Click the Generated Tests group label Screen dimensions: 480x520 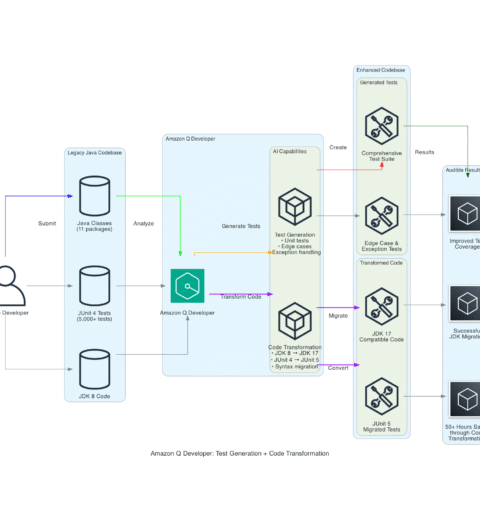coord(379,82)
